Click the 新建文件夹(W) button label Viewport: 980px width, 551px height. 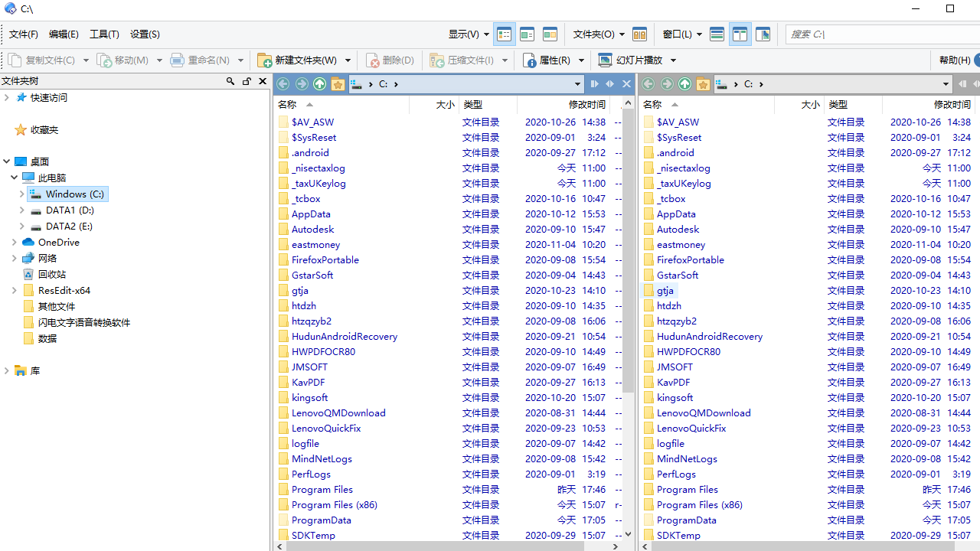click(x=306, y=60)
